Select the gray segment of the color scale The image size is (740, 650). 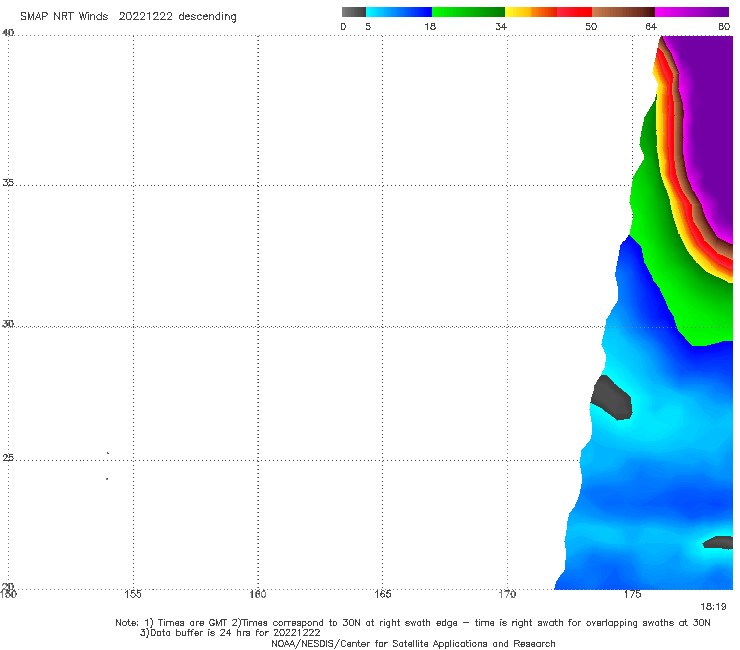tap(354, 12)
